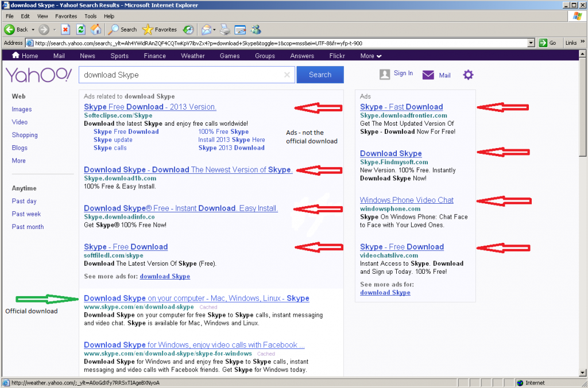Click the Skype calls ad sublink

click(110, 148)
